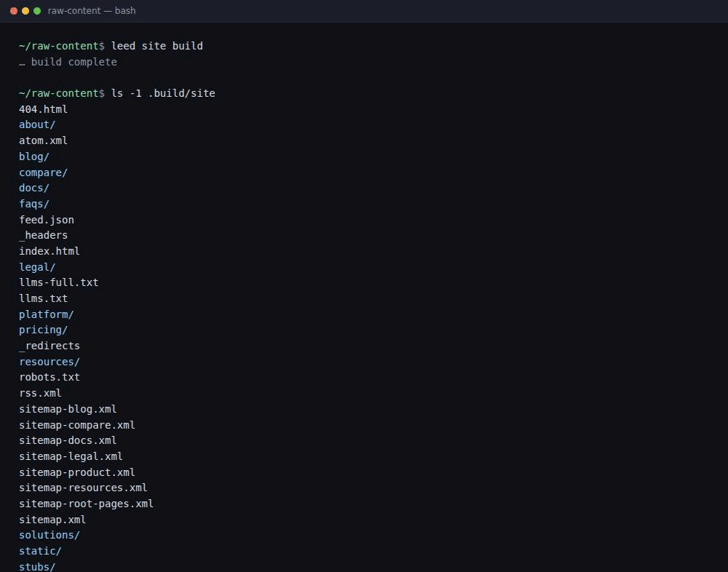Screen dimensions: 728x572
Task: Select the resources/ directory entry
Action: (50, 362)
